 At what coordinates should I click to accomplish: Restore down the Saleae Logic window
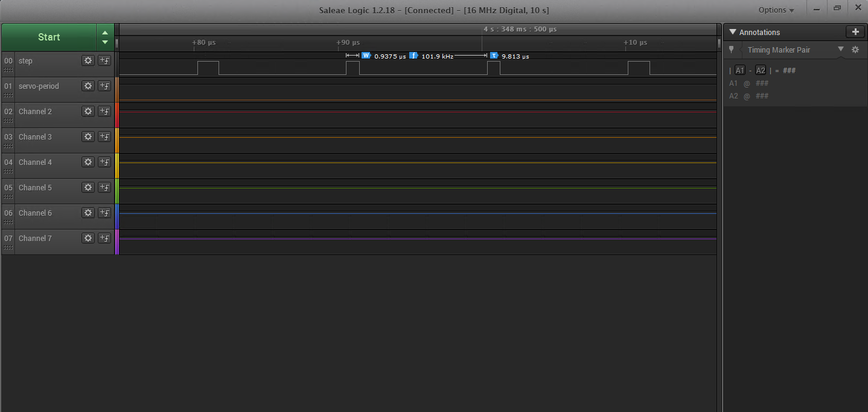pos(837,8)
